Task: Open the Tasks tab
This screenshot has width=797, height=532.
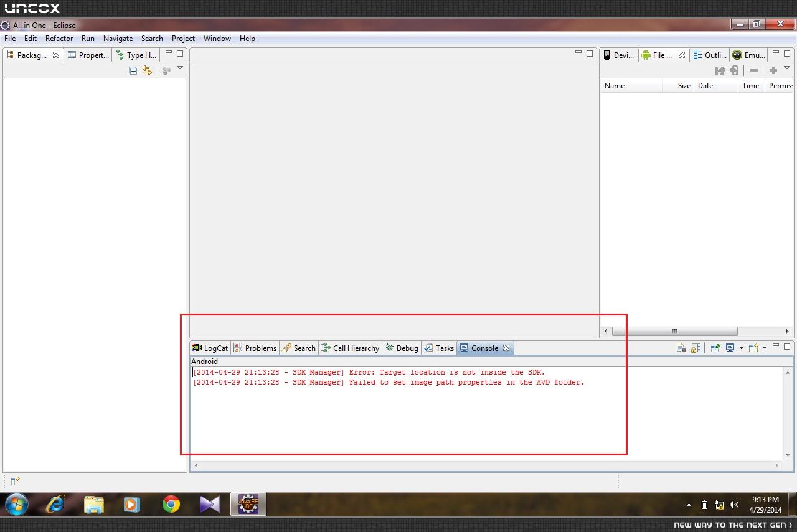Action: [440, 348]
